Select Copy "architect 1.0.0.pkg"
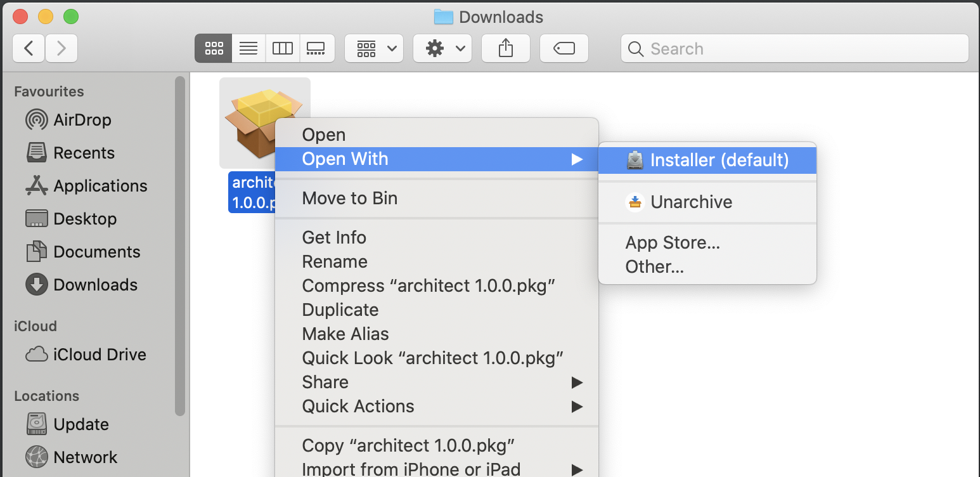The image size is (980, 477). (x=437, y=445)
